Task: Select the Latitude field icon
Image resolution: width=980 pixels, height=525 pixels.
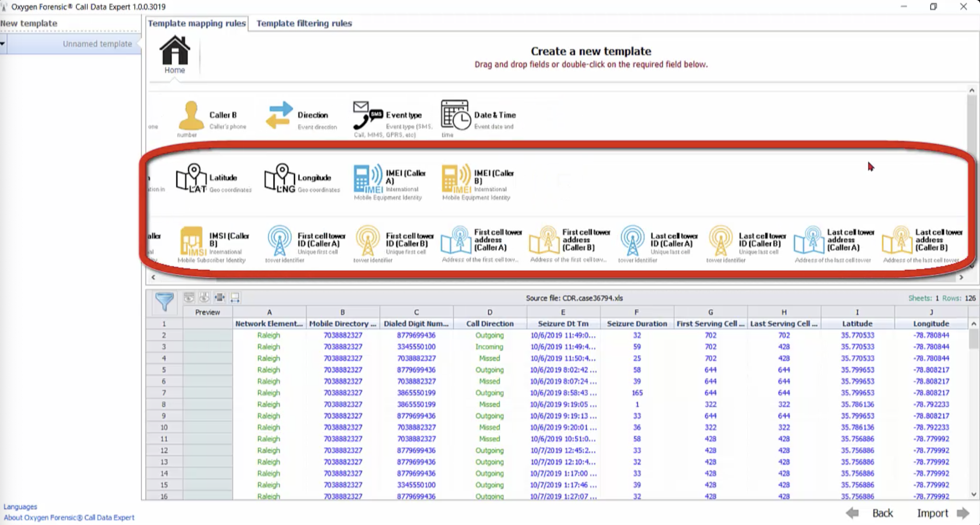Action: (x=191, y=178)
